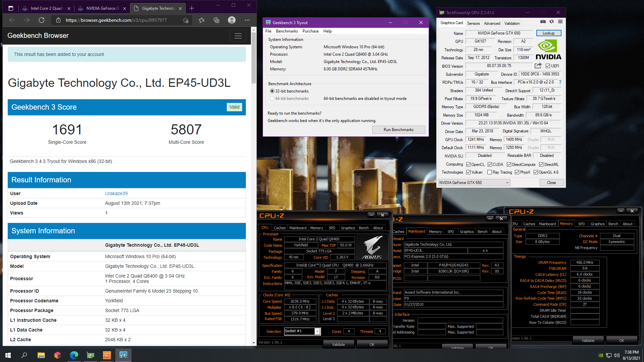This screenshot has height=362, width=644.
Task: Toggle the DirectML checkbox
Action: (x=541, y=165)
